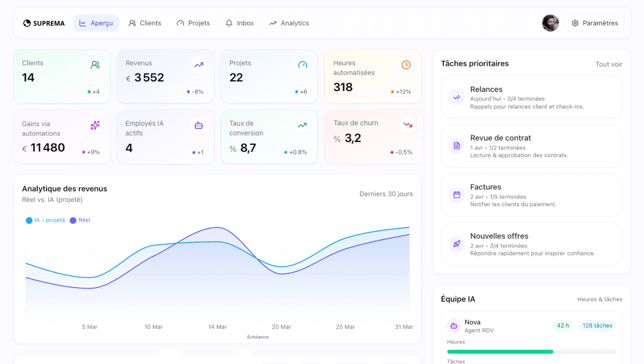The width and height of the screenshot is (644, 364).
Task: Click the Nova agent robot icon
Action: [x=454, y=325]
